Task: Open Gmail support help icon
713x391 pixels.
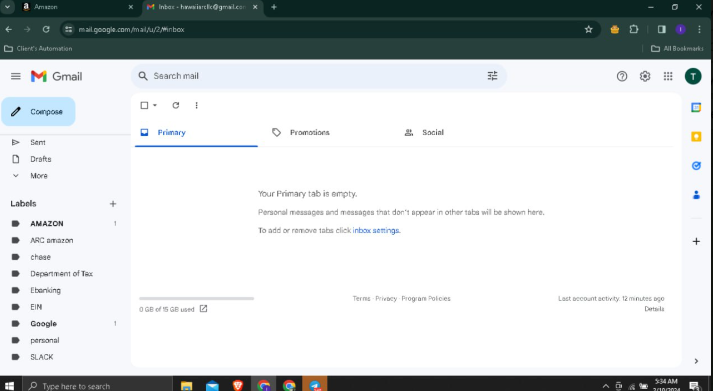Action: [x=622, y=76]
